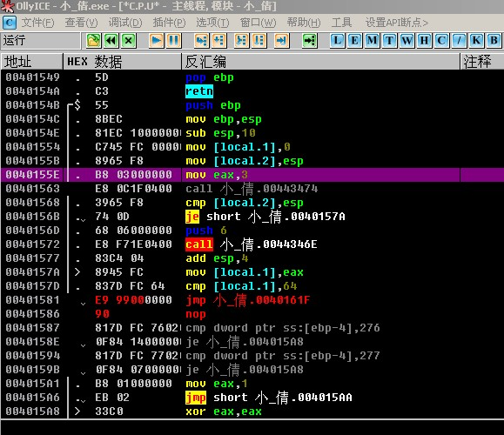Open Executable modules with E button
Image resolution: width=504 pixels, height=435 pixels.
click(x=355, y=41)
